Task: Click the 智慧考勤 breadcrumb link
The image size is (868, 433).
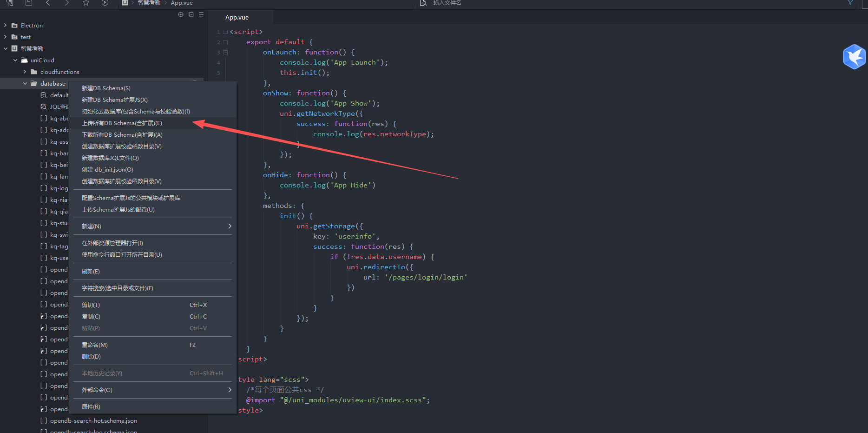Action: pos(149,3)
